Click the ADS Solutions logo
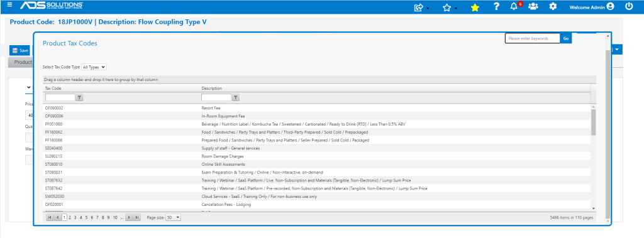Image resolution: width=644 pixels, height=238 pixels. pyautogui.click(x=52, y=6)
